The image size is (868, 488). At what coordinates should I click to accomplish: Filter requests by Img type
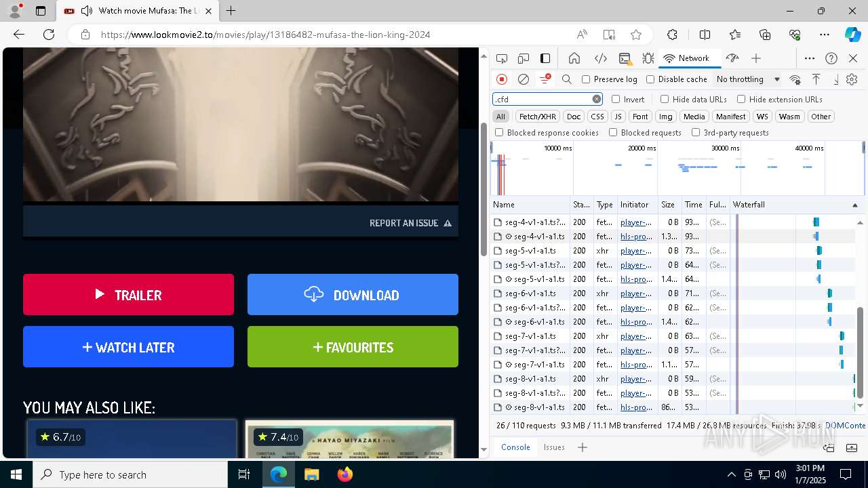click(666, 117)
